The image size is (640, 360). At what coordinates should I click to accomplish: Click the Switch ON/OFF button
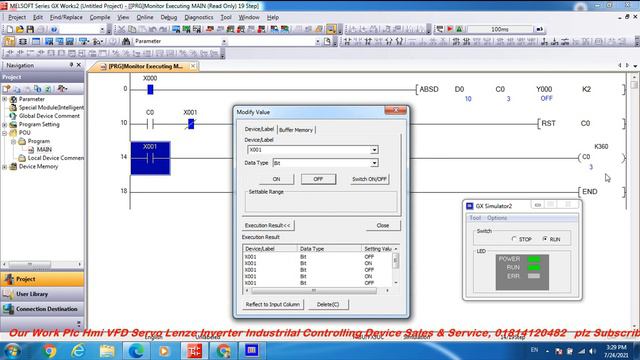coord(369,179)
